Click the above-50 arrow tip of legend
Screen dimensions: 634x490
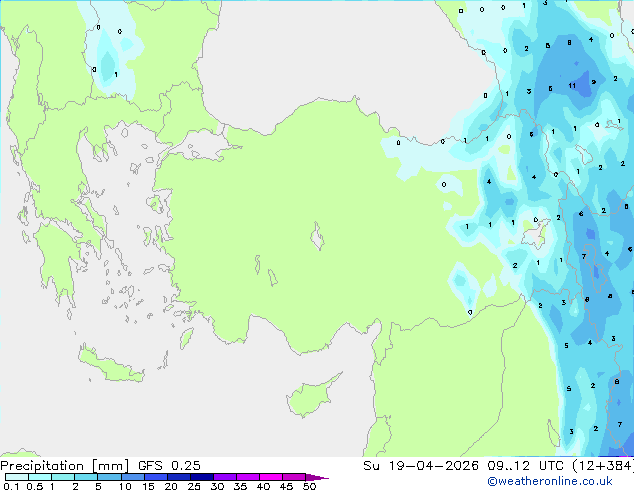point(317,477)
